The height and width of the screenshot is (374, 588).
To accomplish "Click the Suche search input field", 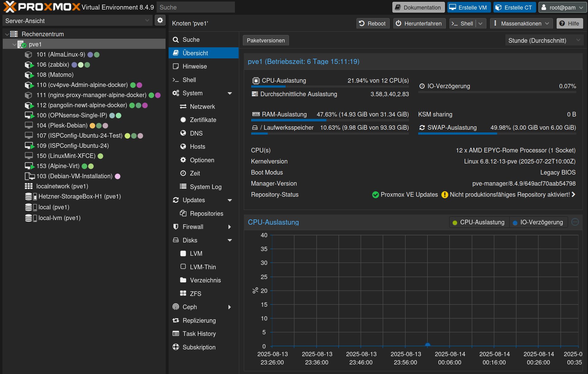I will pyautogui.click(x=196, y=7).
